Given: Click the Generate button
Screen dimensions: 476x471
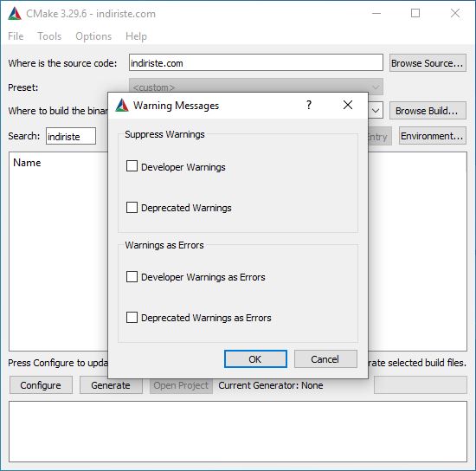Looking at the screenshot, I should coord(111,385).
